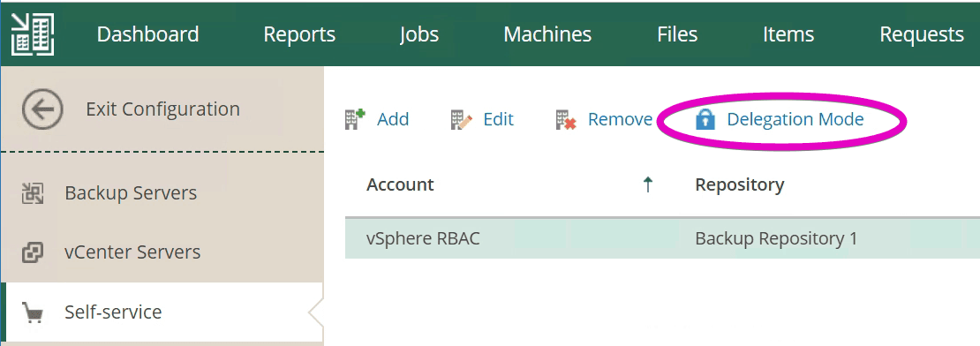Viewport: 980px width, 346px height.
Task: Toggle the Account column sort arrow
Action: tap(648, 184)
